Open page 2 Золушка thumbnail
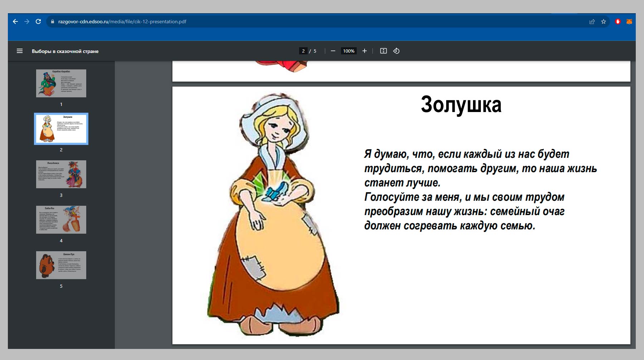The width and height of the screenshot is (644, 360). [61, 129]
